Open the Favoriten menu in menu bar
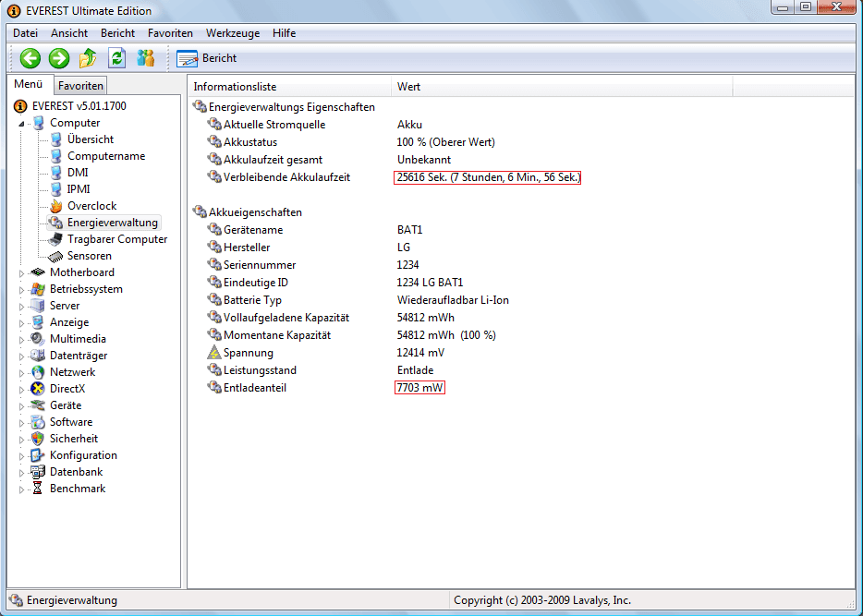Image resolution: width=863 pixels, height=616 pixels. coord(170,33)
